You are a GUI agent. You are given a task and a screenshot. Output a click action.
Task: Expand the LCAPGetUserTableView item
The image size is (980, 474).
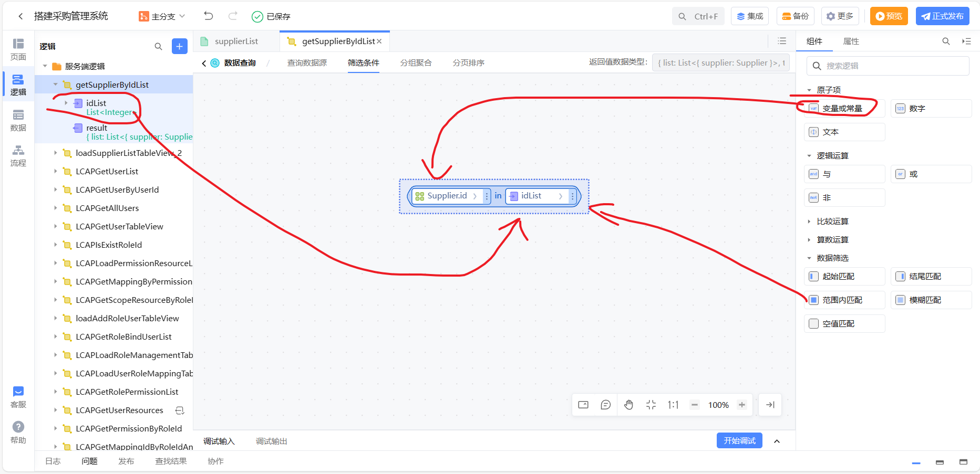pos(56,226)
